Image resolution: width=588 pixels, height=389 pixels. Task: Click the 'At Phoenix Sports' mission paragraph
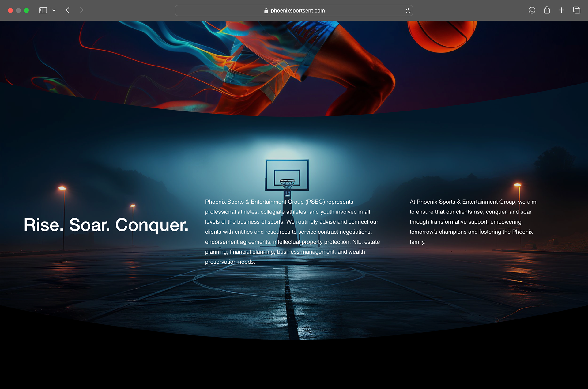click(473, 222)
